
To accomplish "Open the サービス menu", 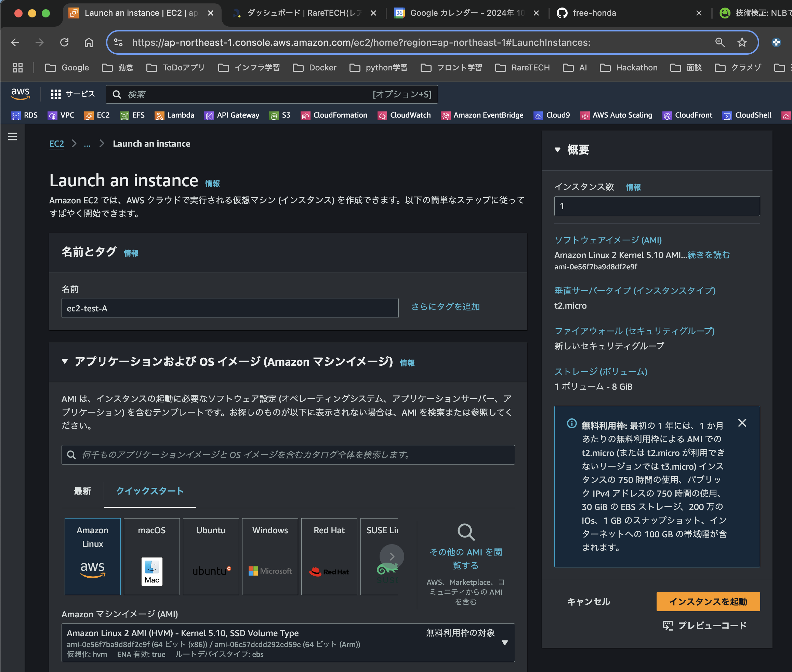I will click(72, 94).
